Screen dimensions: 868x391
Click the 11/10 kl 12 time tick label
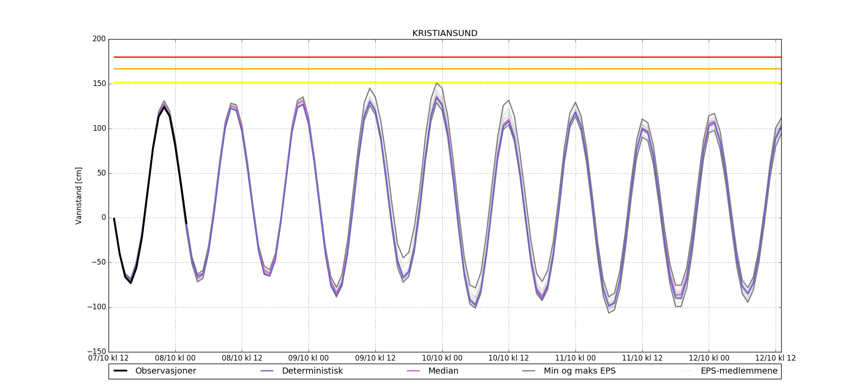tap(642, 358)
